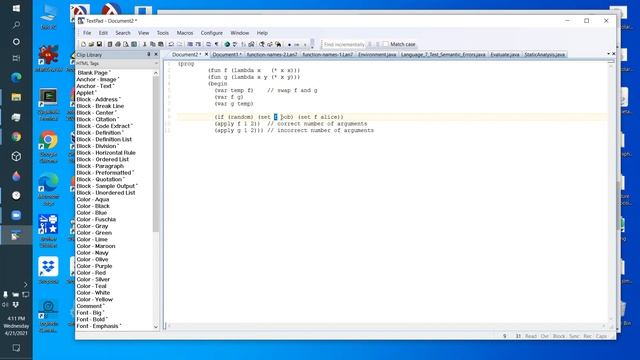This screenshot has width=640, height=360.
Task: Open the Configure menu
Action: [x=211, y=33]
